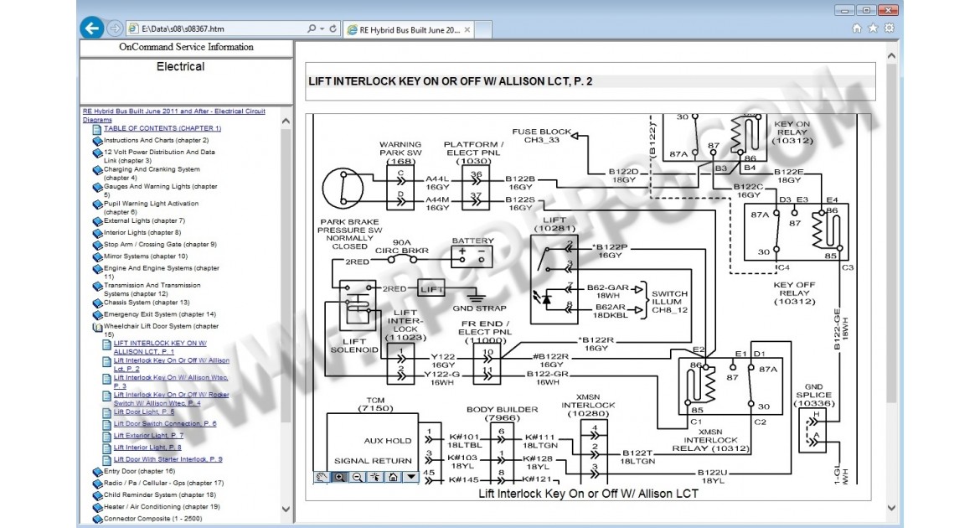Click the diagram title LIFT INTERLOCK KEY ON OR OFF

450,81
